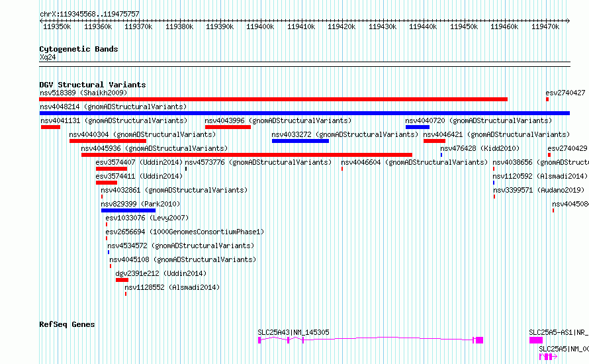Click the 119470k ruler label

coord(545,26)
